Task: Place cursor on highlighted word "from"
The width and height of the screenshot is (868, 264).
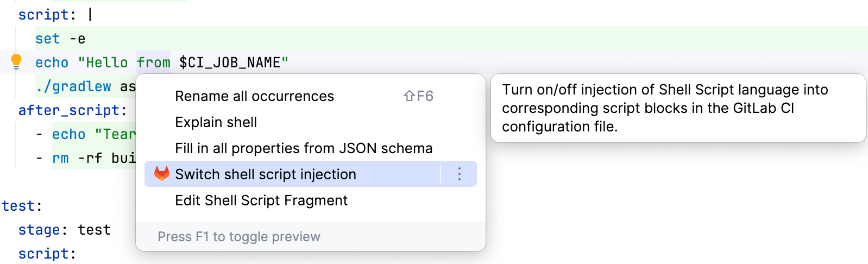Action: click(x=154, y=63)
